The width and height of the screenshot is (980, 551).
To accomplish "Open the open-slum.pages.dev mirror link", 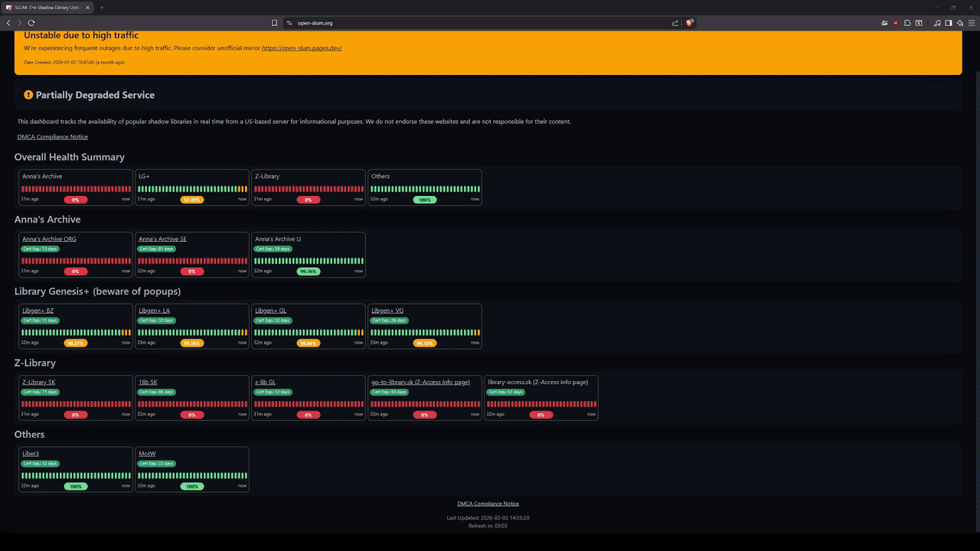I will pos(302,48).
